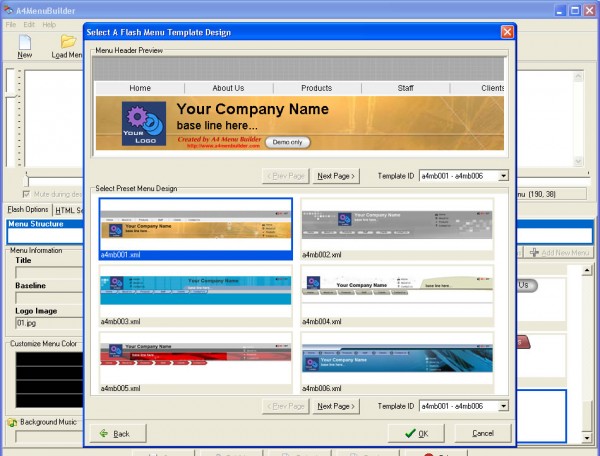Toggle Mute during design checkbox
Viewport: 600px width, 456px height.
click(26, 194)
